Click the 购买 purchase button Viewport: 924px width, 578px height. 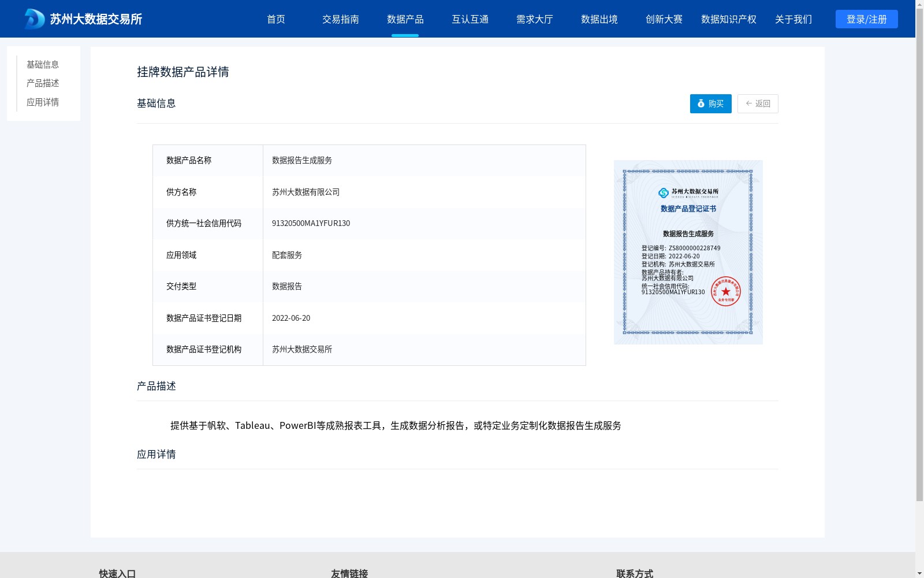[x=711, y=103]
